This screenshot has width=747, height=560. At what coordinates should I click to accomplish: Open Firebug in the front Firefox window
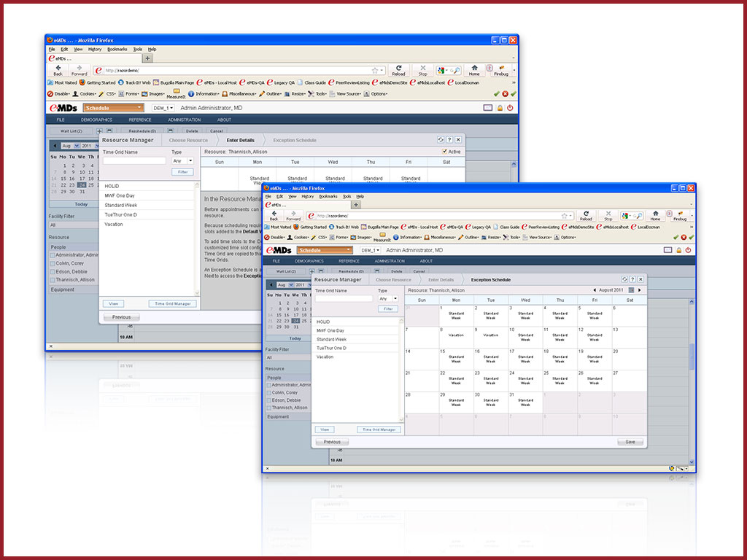(680, 216)
